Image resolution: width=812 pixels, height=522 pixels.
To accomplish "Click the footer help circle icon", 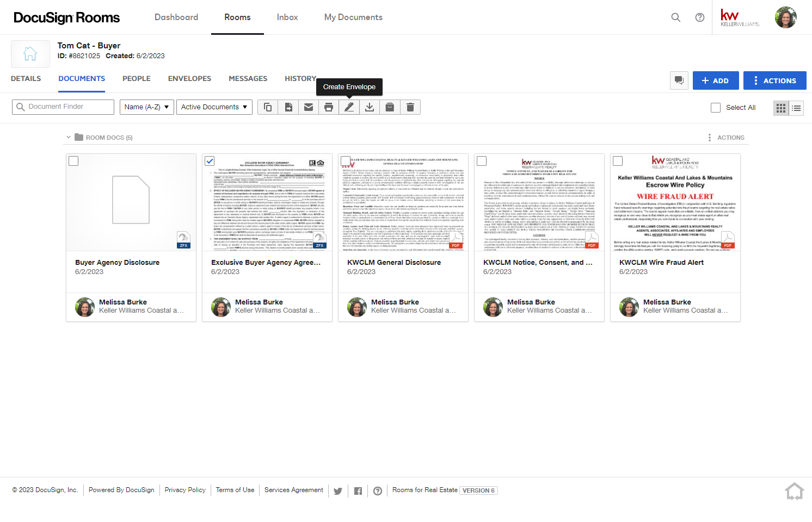I will click(x=378, y=491).
